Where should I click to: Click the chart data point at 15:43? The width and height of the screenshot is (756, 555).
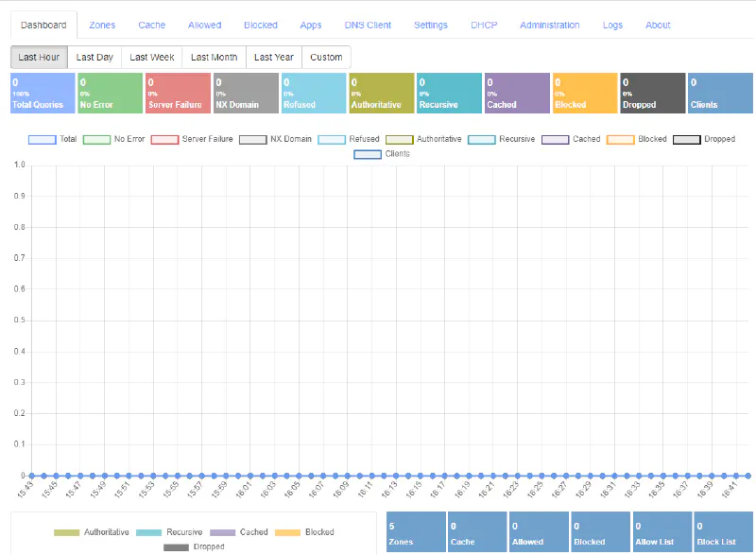coord(32,476)
